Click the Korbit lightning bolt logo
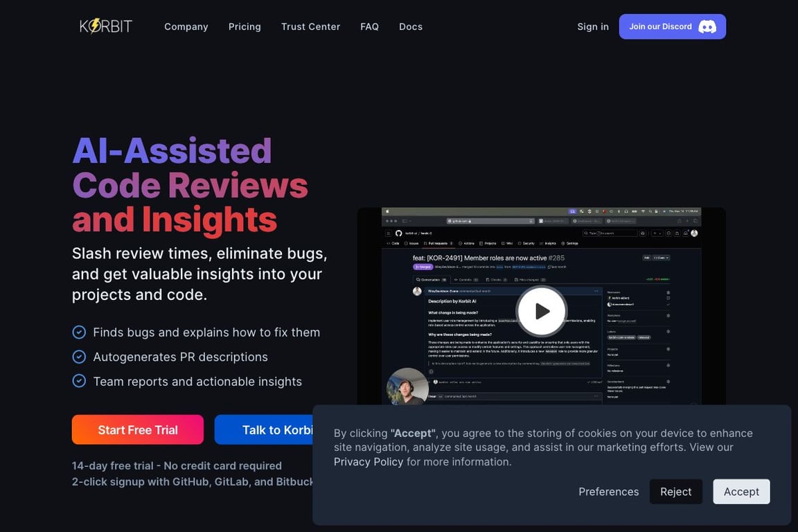The height and width of the screenshot is (532, 798). 106,26
